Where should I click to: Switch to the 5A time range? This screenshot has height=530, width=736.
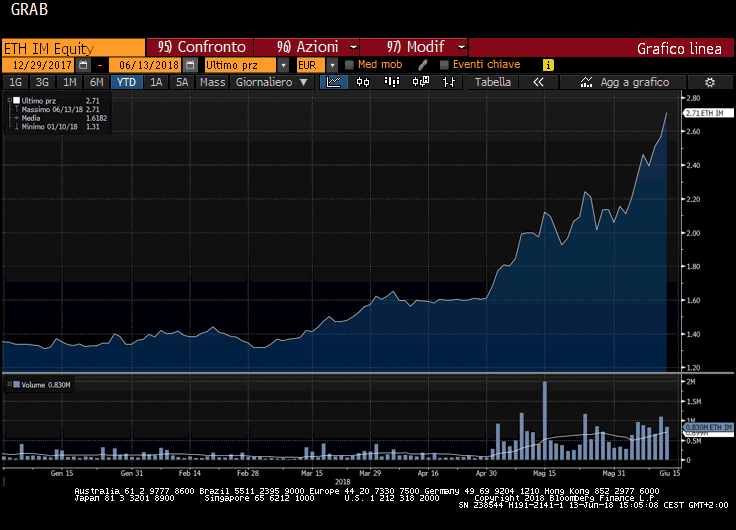pyautogui.click(x=181, y=82)
